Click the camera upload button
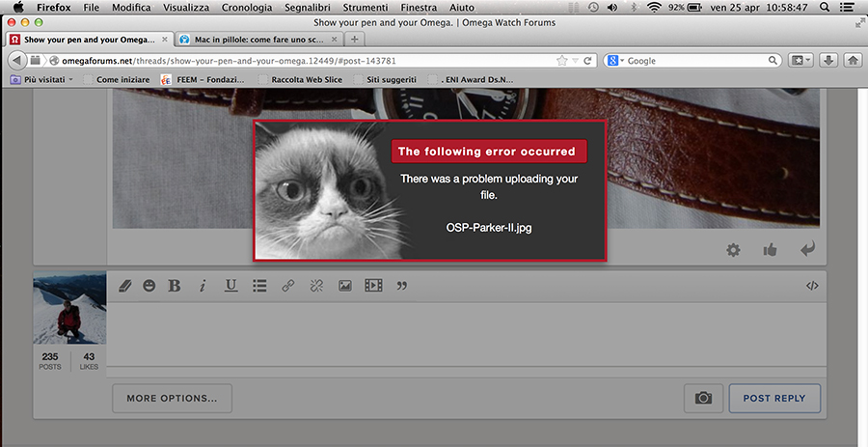Image resolution: width=868 pixels, height=447 pixels. pos(703,398)
